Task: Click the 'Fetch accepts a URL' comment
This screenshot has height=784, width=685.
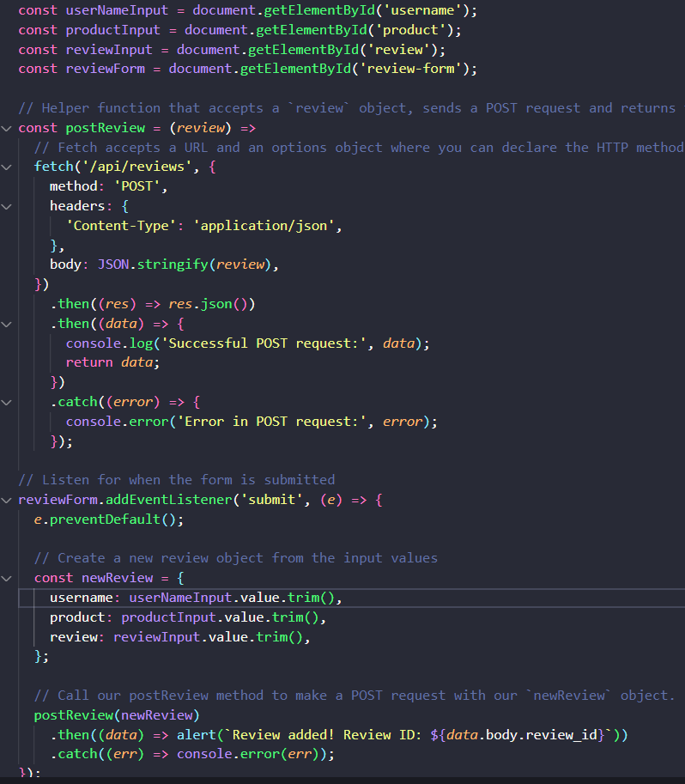Action: [359, 148]
